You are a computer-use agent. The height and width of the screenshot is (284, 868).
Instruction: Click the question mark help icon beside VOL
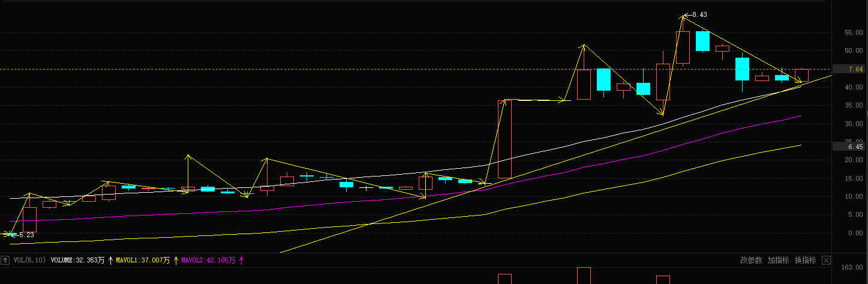point(5,261)
